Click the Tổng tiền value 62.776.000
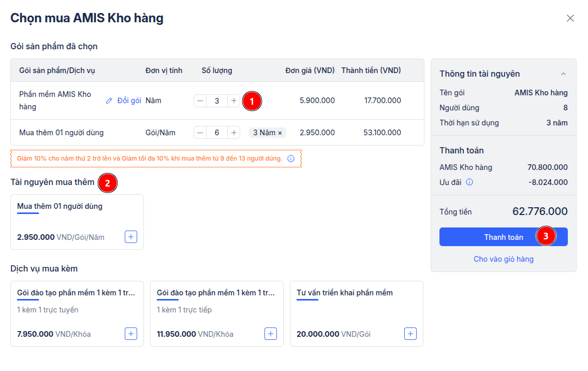Image resolution: width=588 pixels, height=371 pixels. (540, 211)
